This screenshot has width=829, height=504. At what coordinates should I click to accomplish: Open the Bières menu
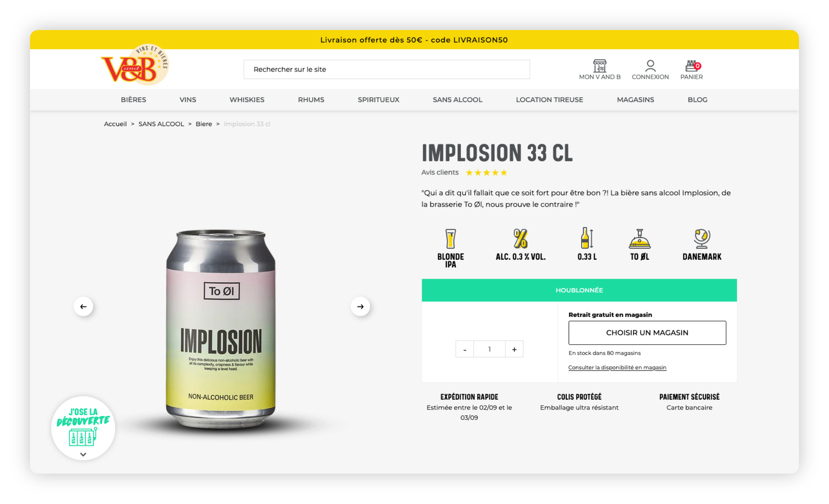[x=133, y=100]
